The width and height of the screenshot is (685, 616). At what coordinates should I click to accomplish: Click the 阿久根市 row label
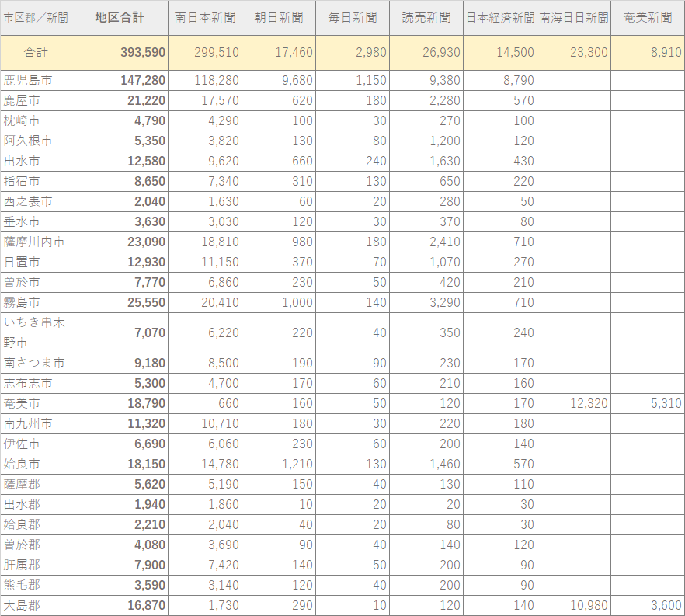click(28, 141)
